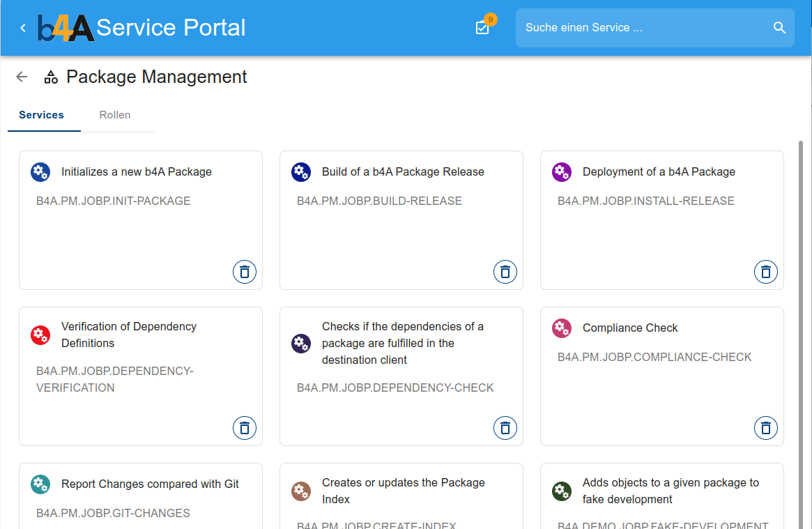
Task: Click the search magnifier icon
Action: (x=779, y=28)
